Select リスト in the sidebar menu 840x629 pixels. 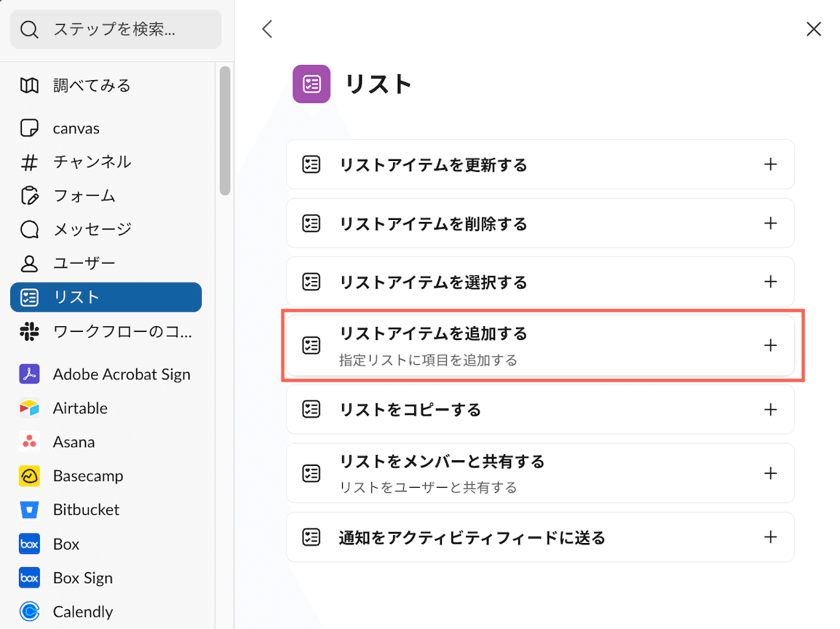coord(106,297)
